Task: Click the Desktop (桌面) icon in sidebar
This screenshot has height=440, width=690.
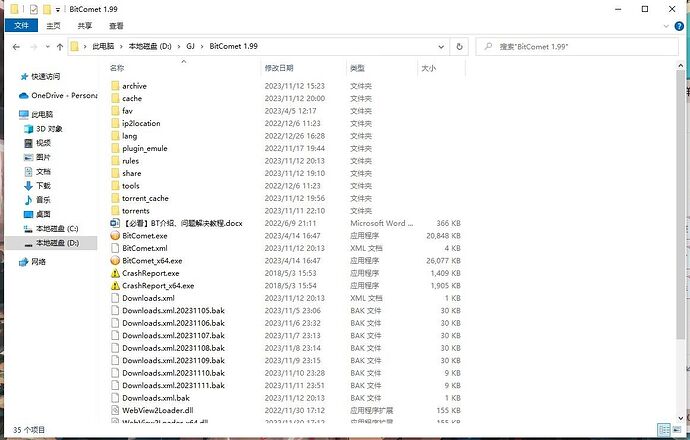Action: (x=29, y=214)
